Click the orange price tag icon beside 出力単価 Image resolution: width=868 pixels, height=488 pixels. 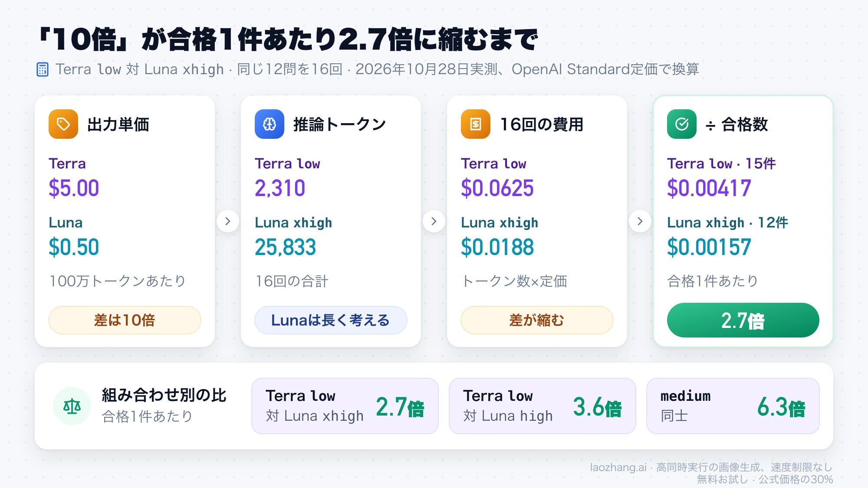click(x=63, y=124)
